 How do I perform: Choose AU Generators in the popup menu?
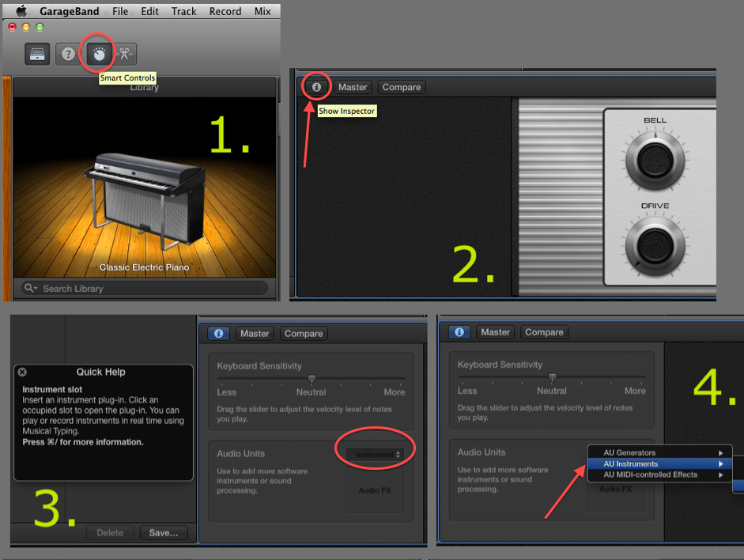pos(660,452)
